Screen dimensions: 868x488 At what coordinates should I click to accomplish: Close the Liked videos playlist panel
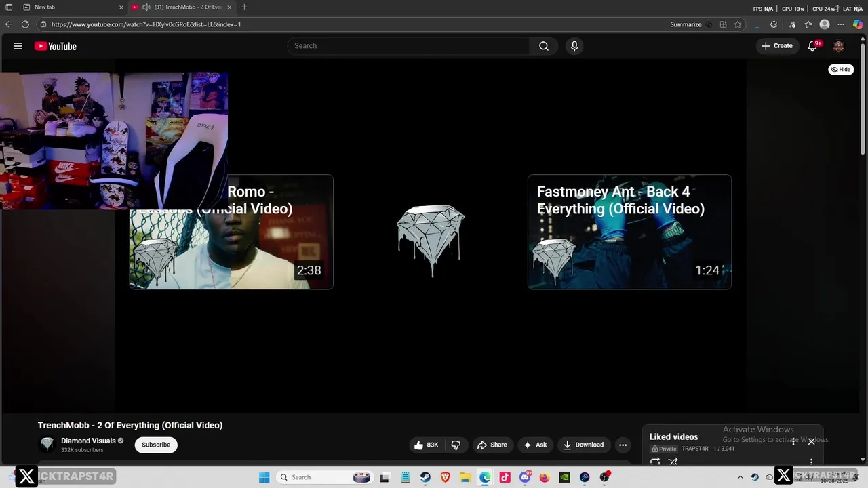coord(811,441)
